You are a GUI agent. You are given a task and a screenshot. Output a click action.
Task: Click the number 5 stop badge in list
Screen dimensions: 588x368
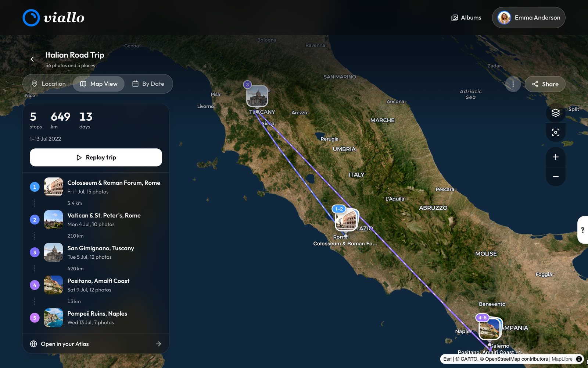(35, 318)
